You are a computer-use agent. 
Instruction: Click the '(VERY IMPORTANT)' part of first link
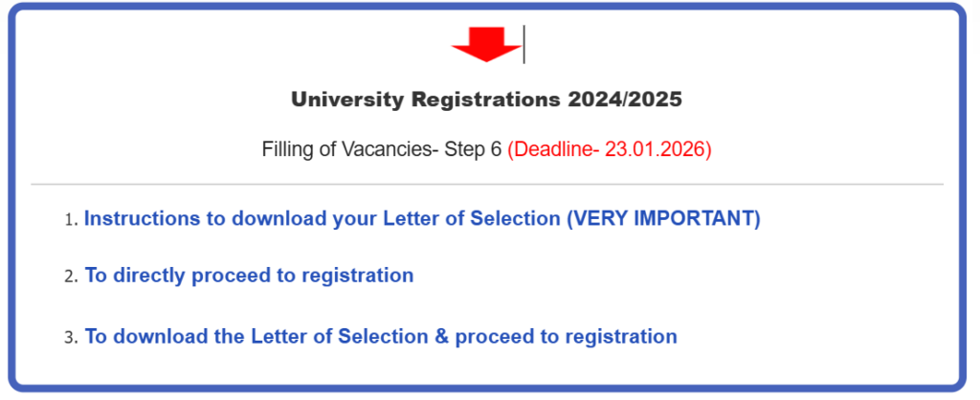pos(663,218)
